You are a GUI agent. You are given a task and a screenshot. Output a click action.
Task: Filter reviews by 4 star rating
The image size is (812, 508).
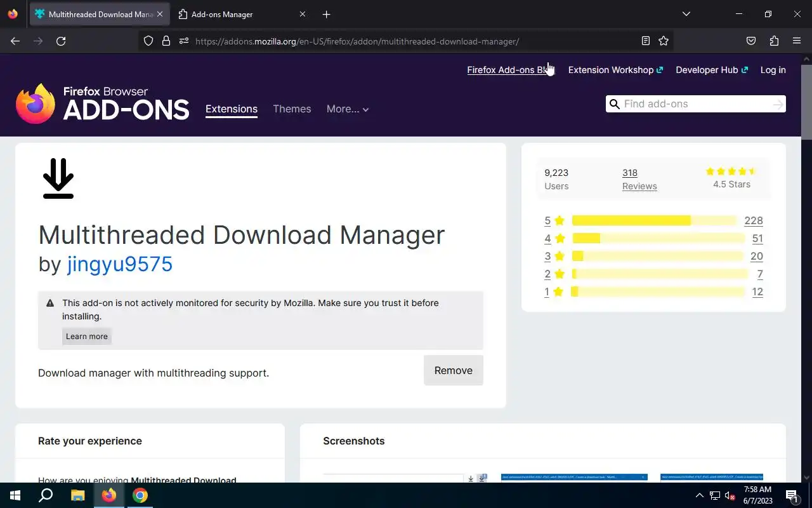click(x=554, y=238)
